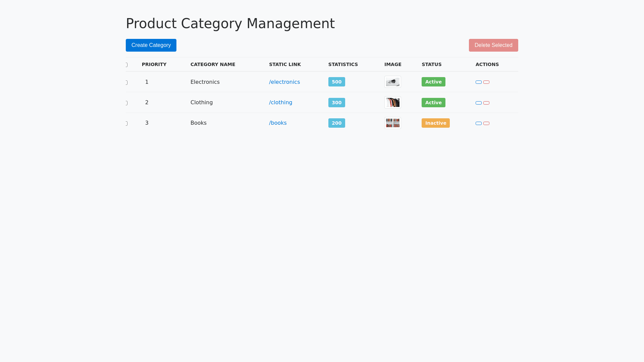644x362 pixels.
Task: Open the /electronics static link
Action: 284,82
